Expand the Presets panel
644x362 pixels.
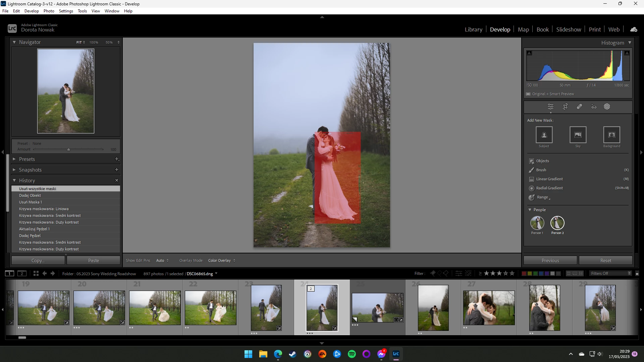tap(14, 159)
